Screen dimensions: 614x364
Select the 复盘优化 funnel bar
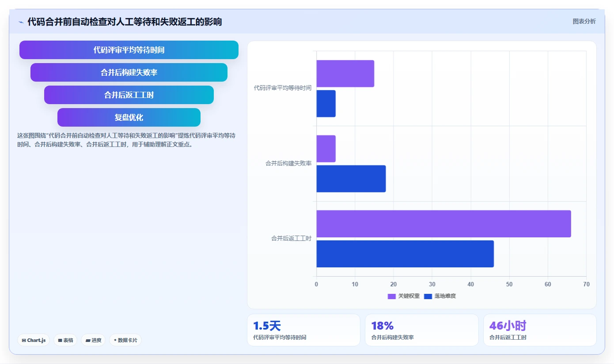[129, 117]
